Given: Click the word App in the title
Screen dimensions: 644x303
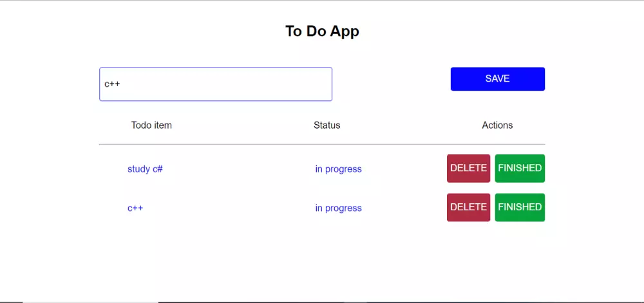Looking at the screenshot, I should pyautogui.click(x=343, y=31).
